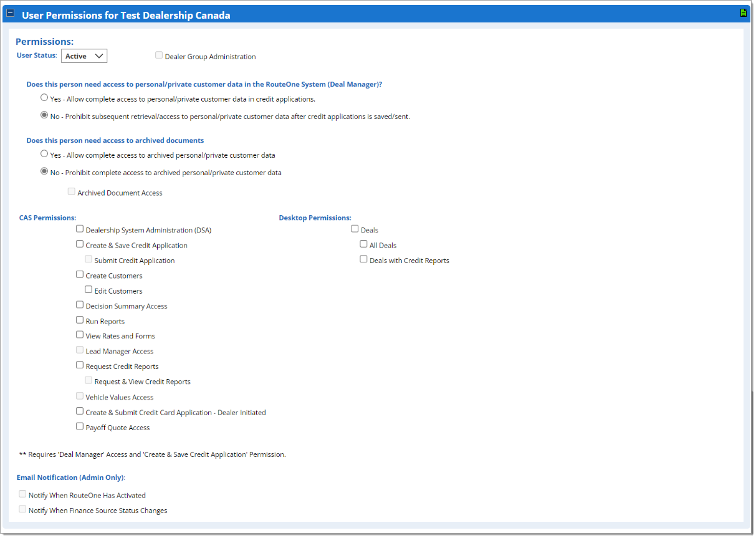Click the User Status label
756x538 pixels.
point(37,56)
